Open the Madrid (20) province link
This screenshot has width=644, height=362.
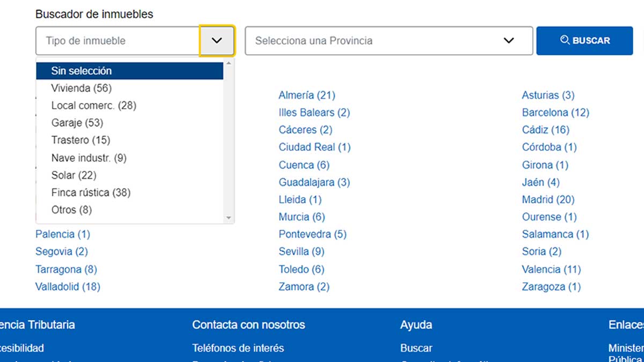[548, 200]
